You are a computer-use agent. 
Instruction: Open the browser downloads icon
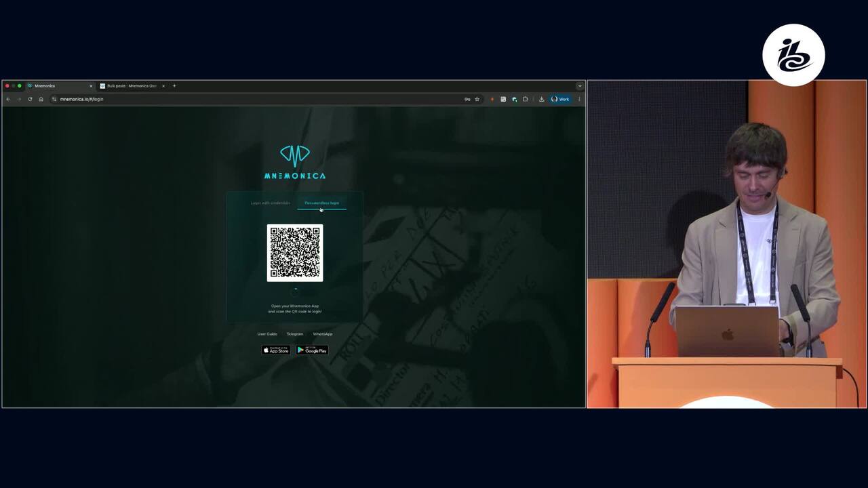541,99
